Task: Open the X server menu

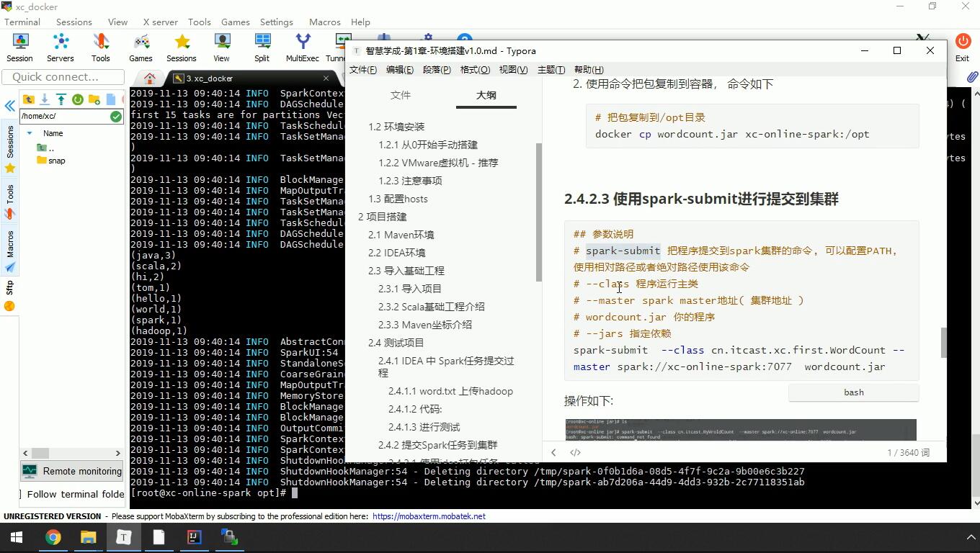Action: pyautogui.click(x=160, y=22)
